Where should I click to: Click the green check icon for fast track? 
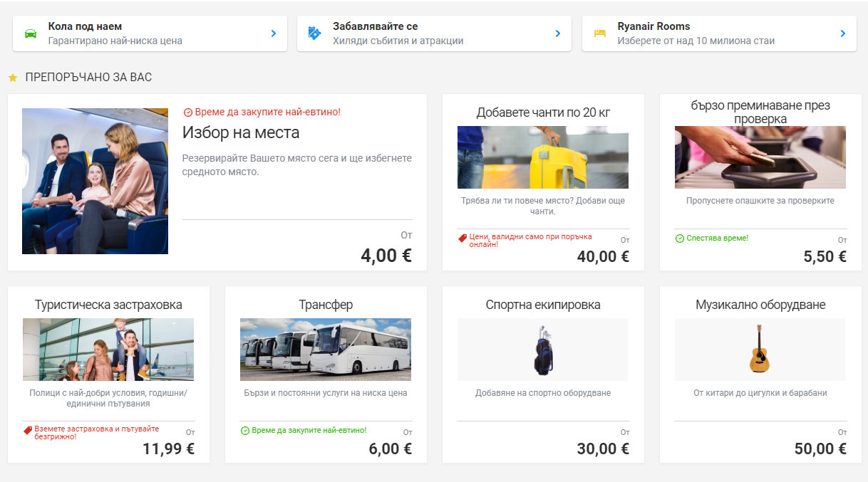coord(680,239)
